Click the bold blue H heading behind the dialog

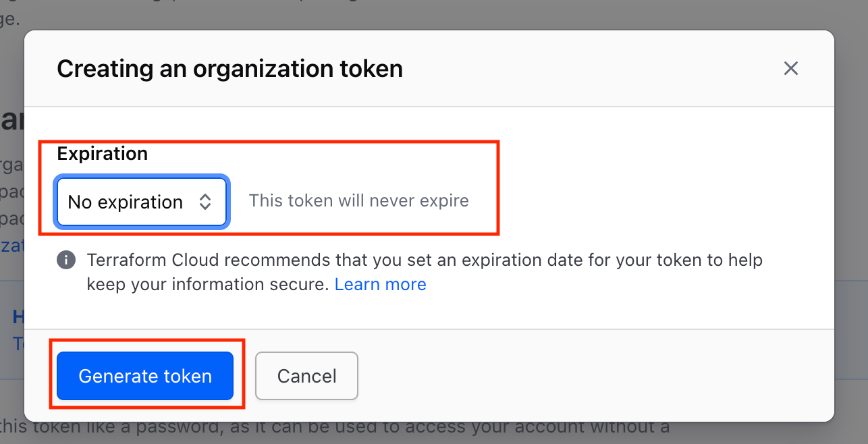(x=19, y=317)
